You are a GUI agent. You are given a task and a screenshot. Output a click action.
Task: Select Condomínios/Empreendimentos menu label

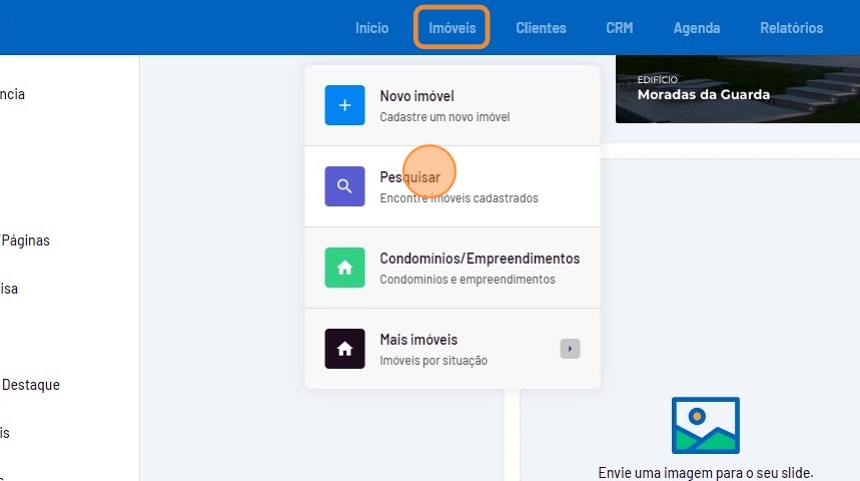click(479, 258)
